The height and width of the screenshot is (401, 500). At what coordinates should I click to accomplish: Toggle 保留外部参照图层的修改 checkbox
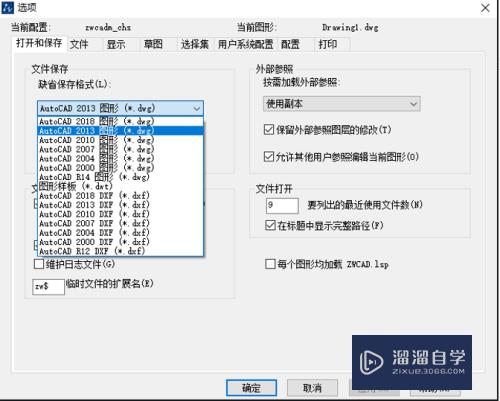[x=269, y=129]
